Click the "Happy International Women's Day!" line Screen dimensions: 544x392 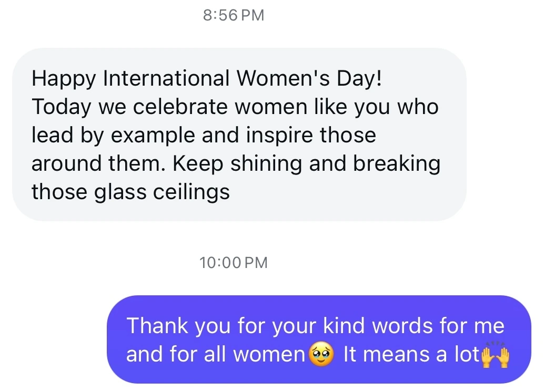tap(206, 78)
